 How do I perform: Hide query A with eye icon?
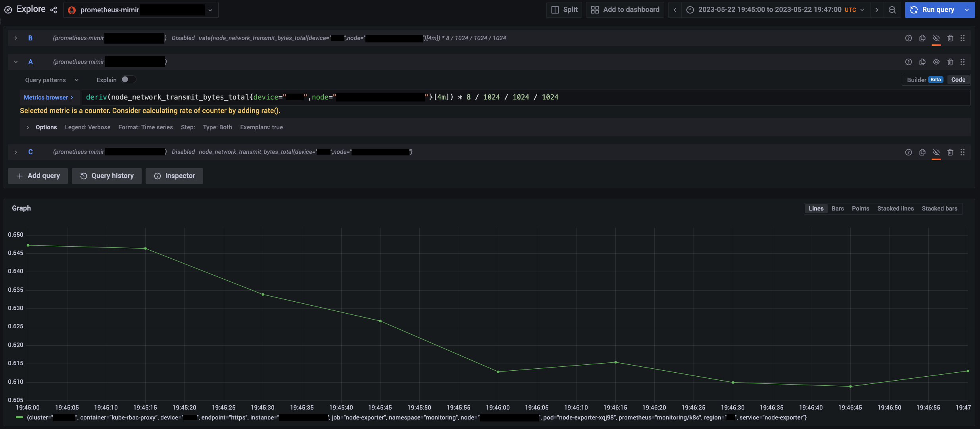tap(936, 62)
